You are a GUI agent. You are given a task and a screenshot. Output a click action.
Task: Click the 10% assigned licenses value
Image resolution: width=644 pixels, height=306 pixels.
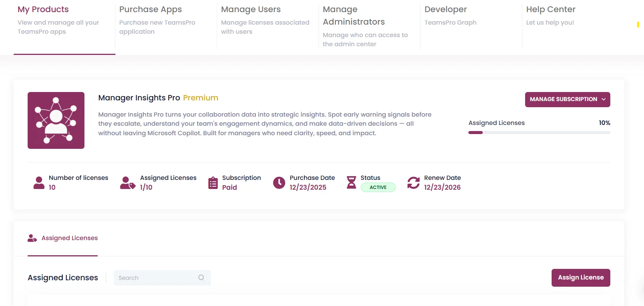tap(605, 123)
